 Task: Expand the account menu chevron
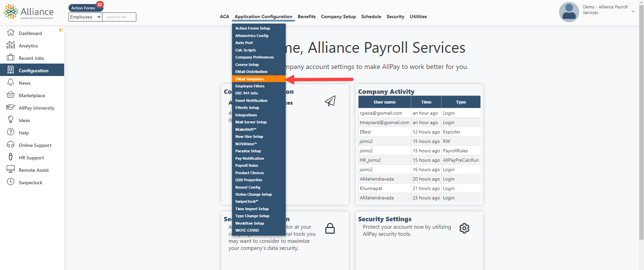coord(633,11)
